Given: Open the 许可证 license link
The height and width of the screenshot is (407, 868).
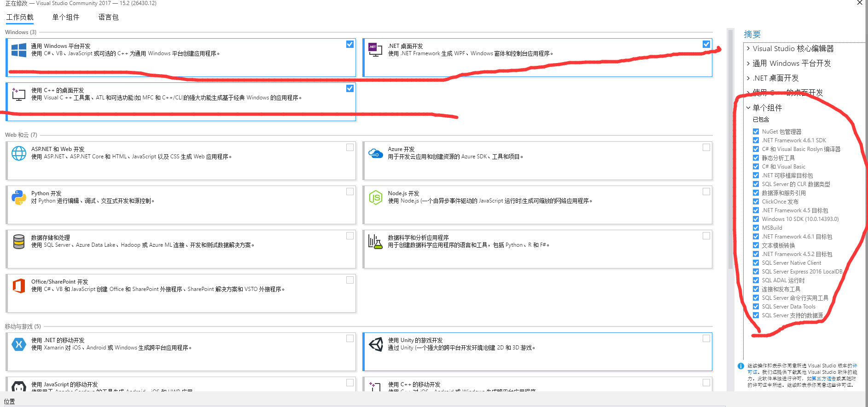Looking at the screenshot, I should (x=753, y=372).
